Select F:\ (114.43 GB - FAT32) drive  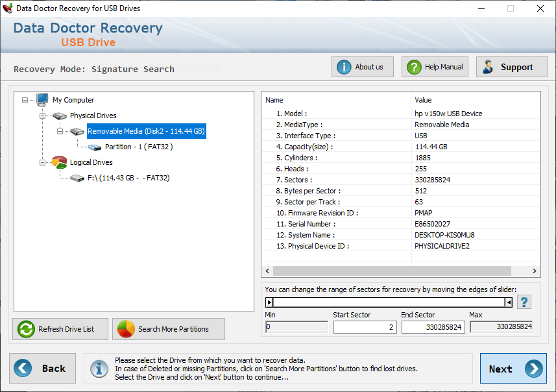(x=128, y=178)
